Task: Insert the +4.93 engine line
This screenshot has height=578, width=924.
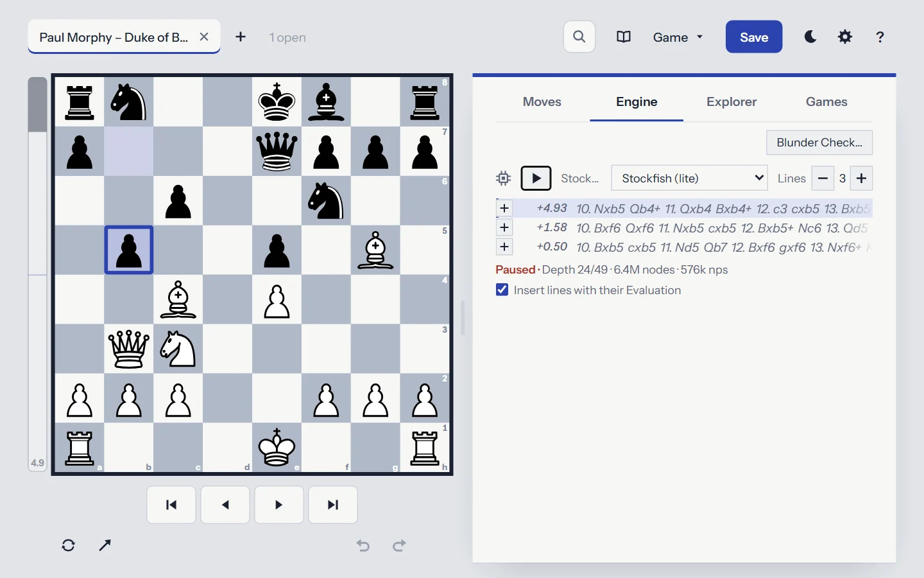Action: click(x=504, y=208)
